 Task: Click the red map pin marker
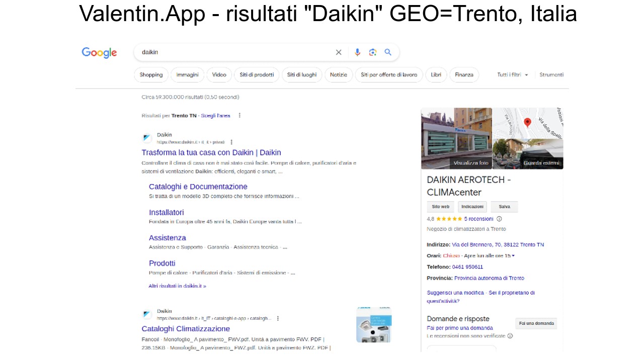pyautogui.click(x=527, y=122)
